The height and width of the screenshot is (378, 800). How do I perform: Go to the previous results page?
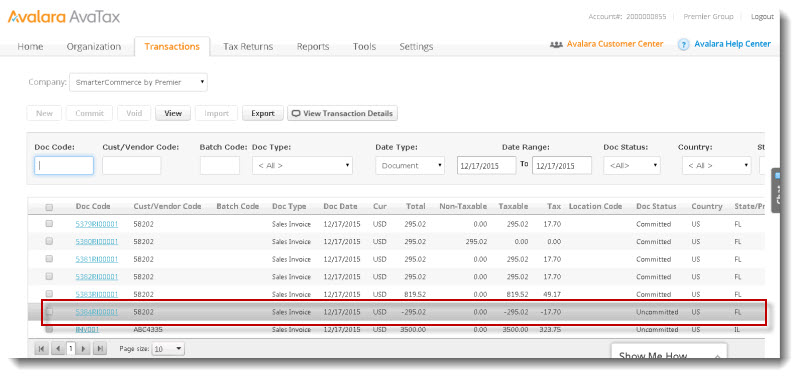[x=58, y=349]
